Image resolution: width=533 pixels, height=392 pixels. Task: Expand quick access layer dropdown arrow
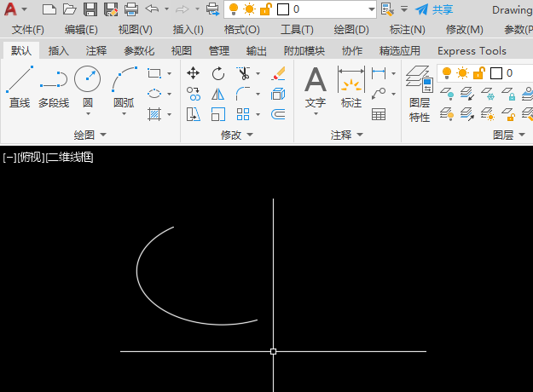pos(372,9)
